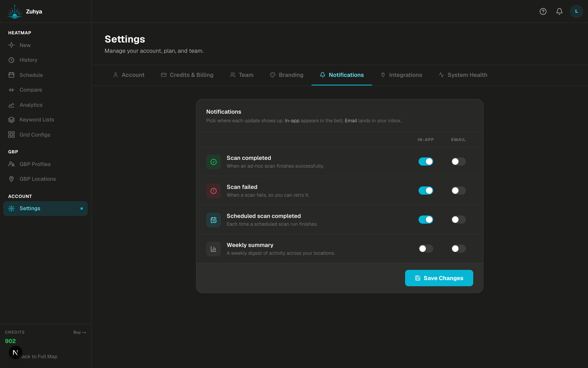Screen dimensions: 588x368
Task: Turn off in-app alerts for Scan failed
Action: 426,191
